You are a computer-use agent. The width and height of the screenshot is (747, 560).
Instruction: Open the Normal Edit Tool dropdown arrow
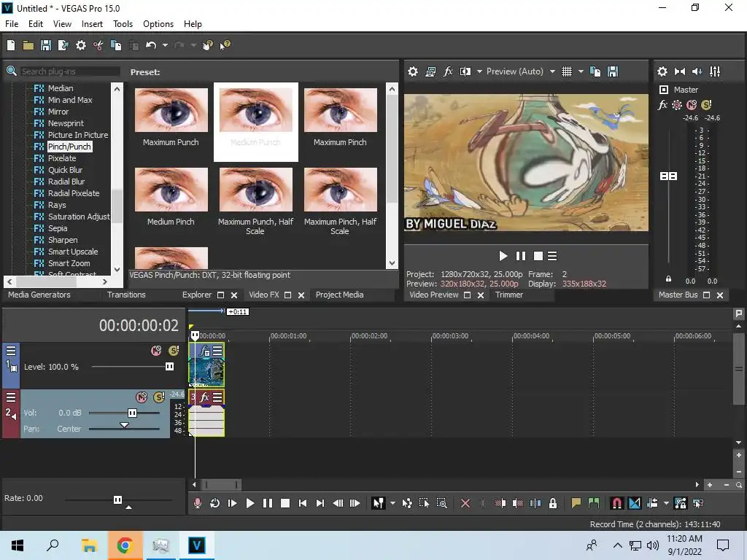(392, 503)
